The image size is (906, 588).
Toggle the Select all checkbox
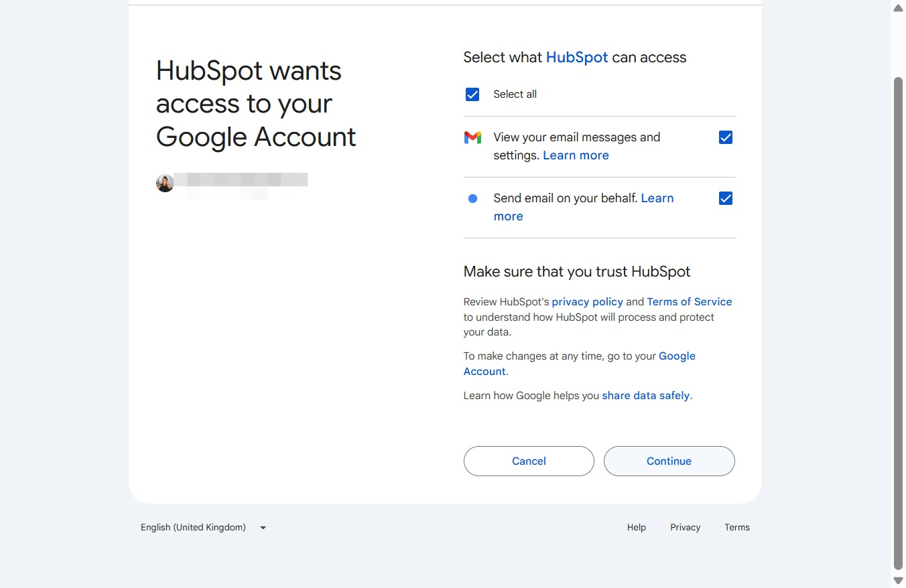coord(472,94)
